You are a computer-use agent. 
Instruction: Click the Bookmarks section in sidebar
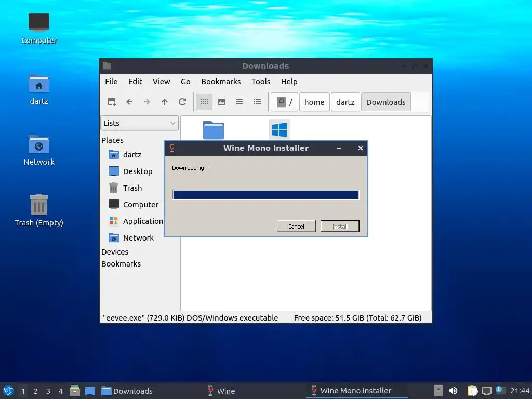click(121, 263)
